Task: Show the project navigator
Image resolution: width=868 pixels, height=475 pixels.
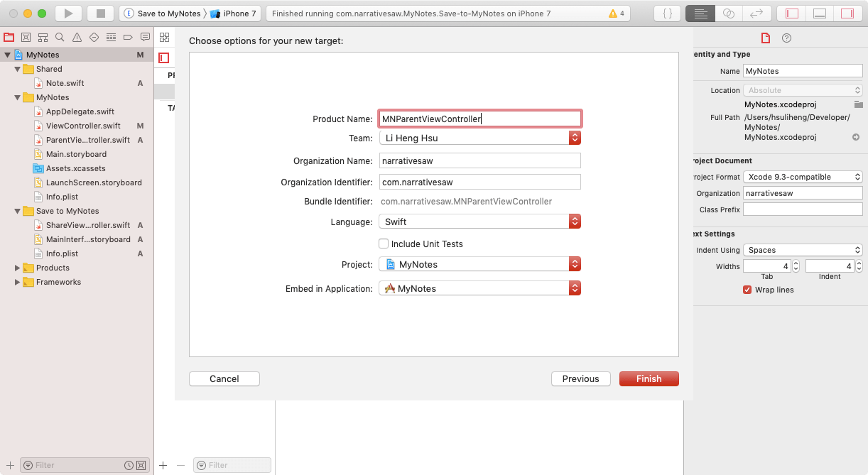Action: [x=9, y=37]
